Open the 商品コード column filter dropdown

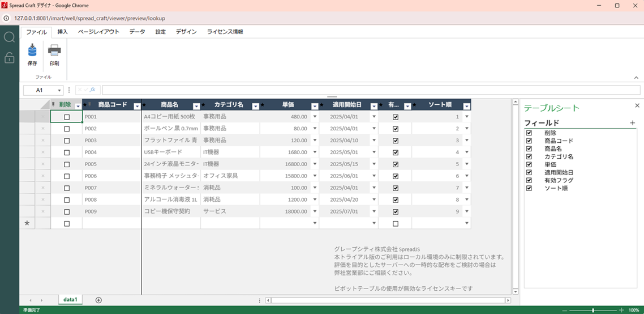click(x=136, y=106)
